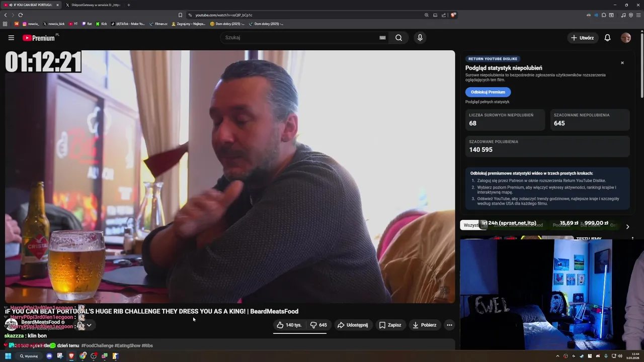Open the Kick bookmark
Viewport: 644px width, 362px height.
pos(102,24)
